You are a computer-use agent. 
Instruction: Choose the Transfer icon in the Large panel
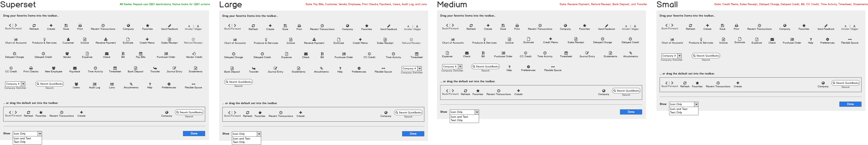coord(254,68)
